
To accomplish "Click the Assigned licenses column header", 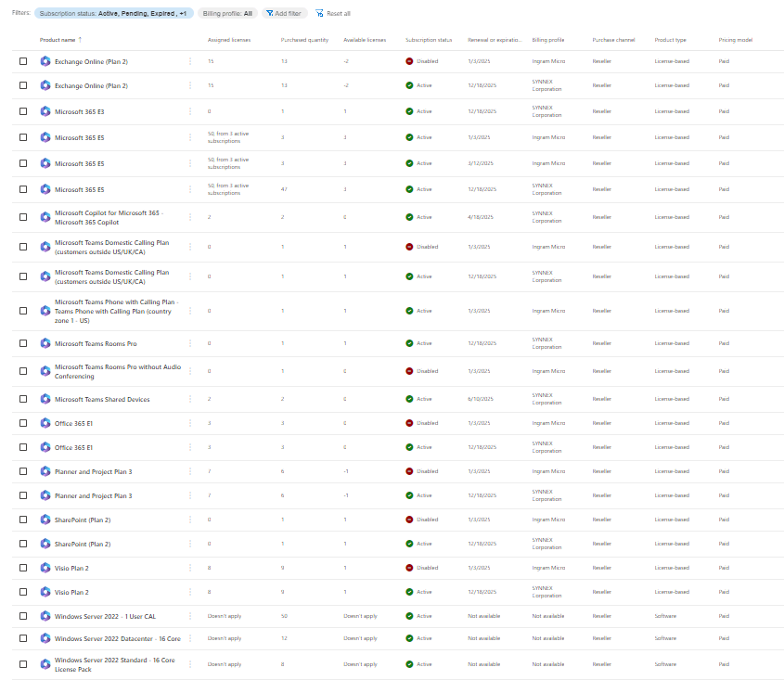I will point(229,40).
